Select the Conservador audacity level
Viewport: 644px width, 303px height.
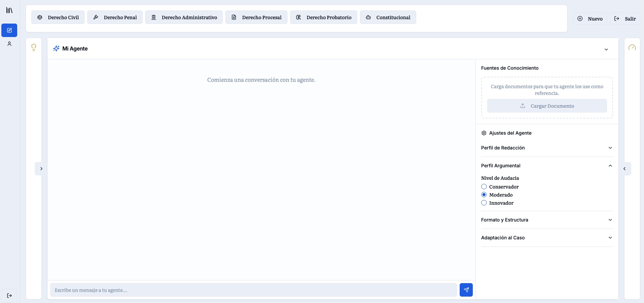484,187
